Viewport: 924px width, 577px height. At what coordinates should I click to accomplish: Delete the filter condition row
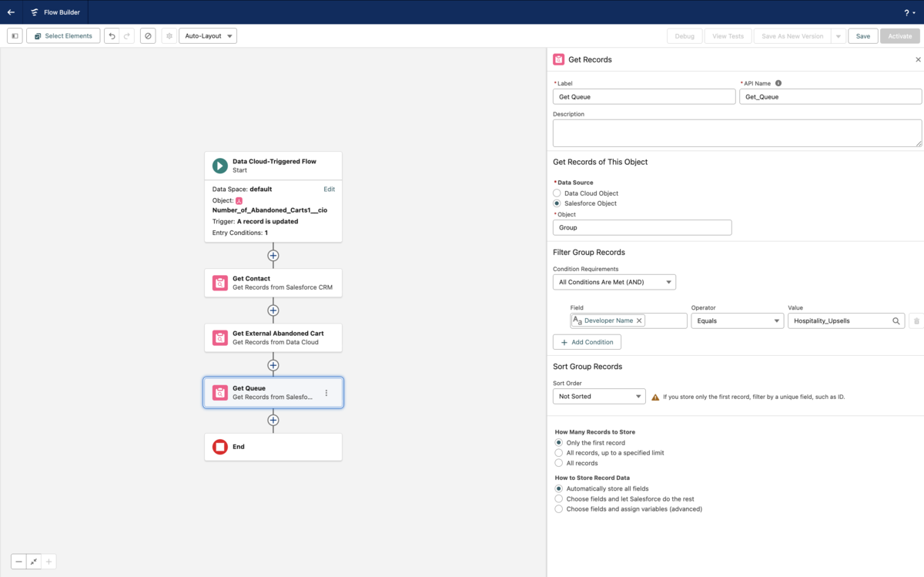[x=916, y=320]
